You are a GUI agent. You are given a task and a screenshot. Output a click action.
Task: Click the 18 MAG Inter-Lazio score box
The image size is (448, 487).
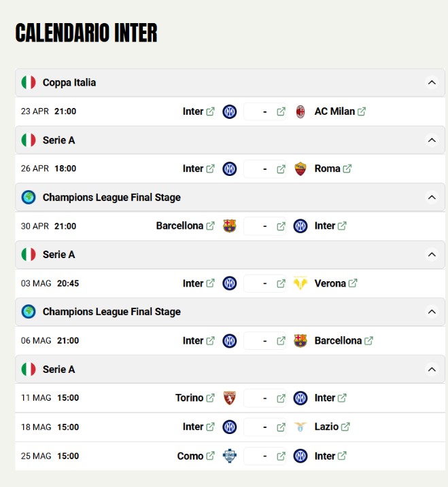coord(264,427)
